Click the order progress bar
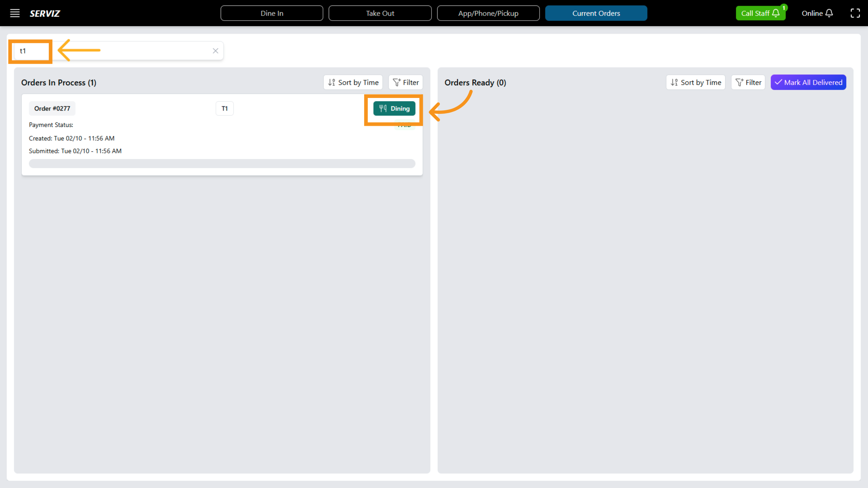This screenshot has height=488, width=868. (222, 164)
